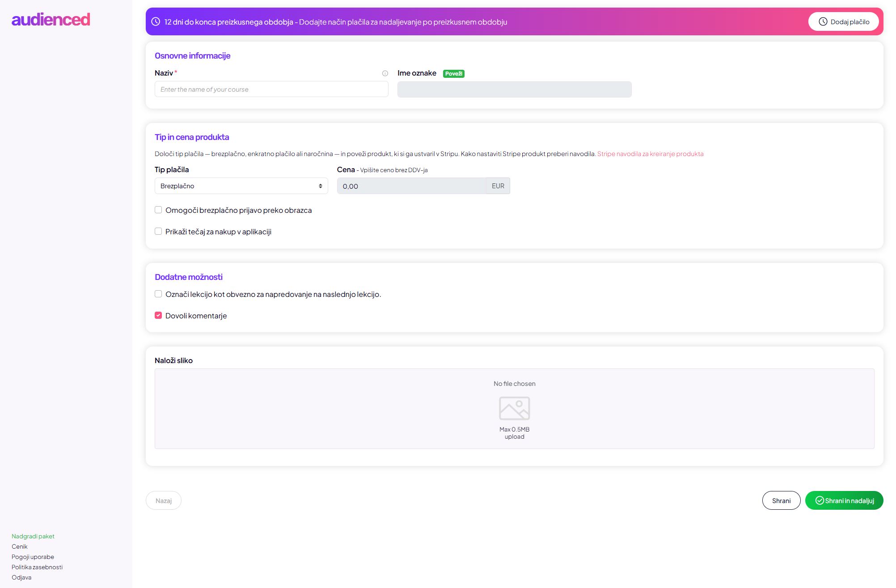
Task: Check Prikaži tečaj za nakup v aplikaciji
Action: pyautogui.click(x=158, y=231)
